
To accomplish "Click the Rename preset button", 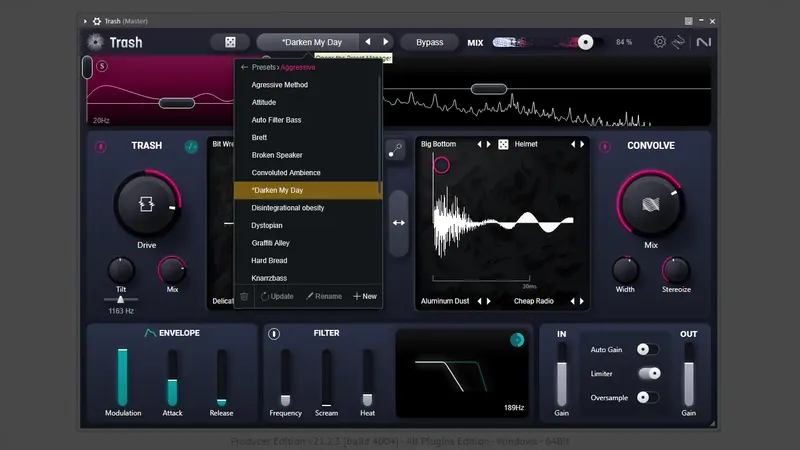I will (x=324, y=296).
